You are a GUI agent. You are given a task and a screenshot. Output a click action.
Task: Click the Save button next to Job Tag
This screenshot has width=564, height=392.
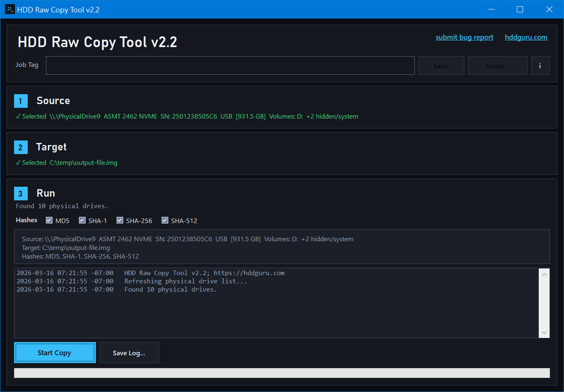click(441, 65)
